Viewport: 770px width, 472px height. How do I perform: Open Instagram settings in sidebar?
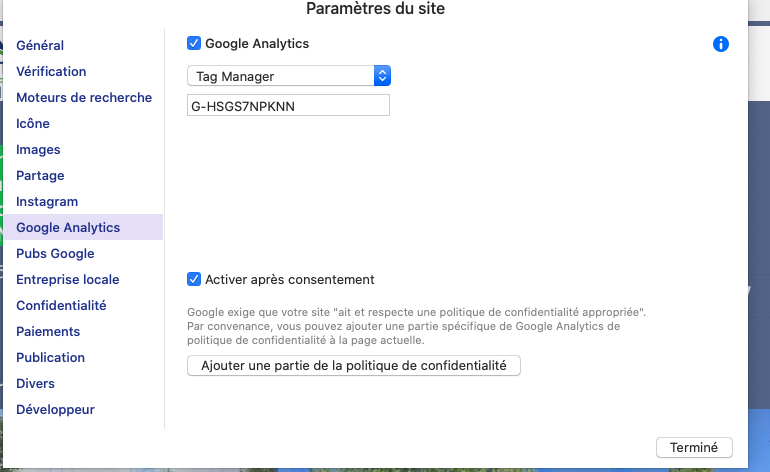click(47, 202)
